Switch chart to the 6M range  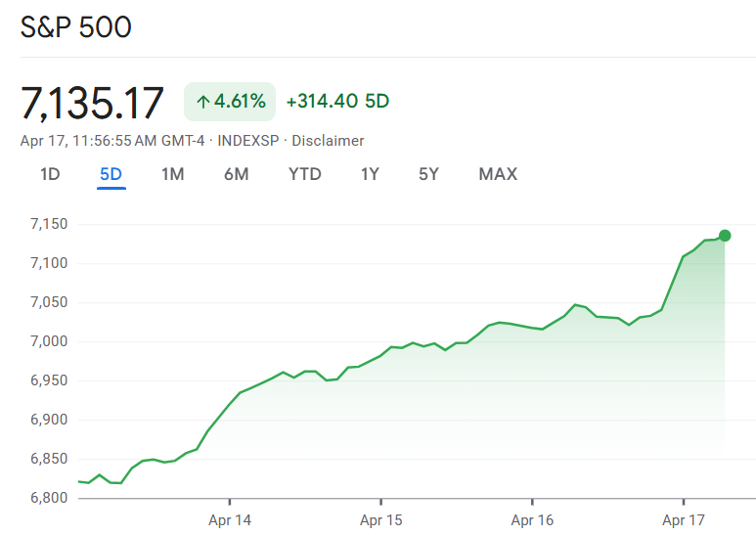(x=236, y=175)
